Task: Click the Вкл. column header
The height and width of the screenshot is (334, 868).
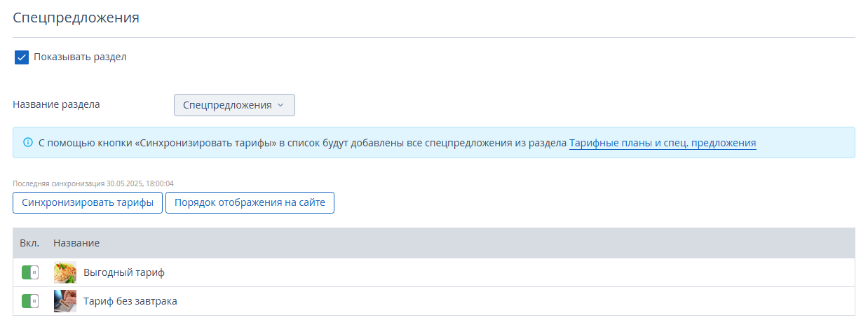Action: (29, 243)
